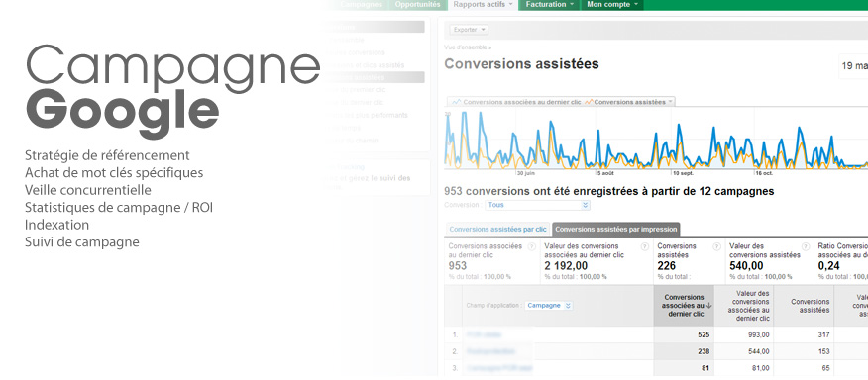Open help for Conversions associées au dernier clic metric
Viewport: 868px width, 380px height.
(x=531, y=246)
